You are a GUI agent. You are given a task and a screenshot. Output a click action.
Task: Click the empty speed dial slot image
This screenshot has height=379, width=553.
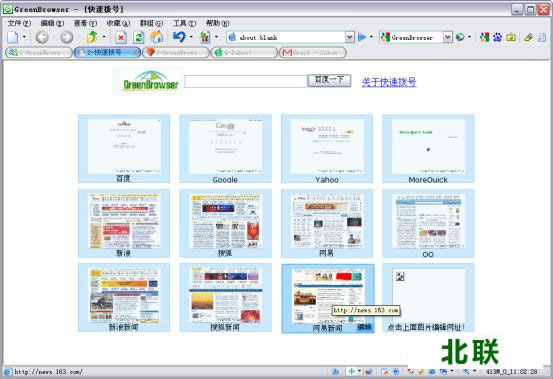pyautogui.click(x=428, y=295)
